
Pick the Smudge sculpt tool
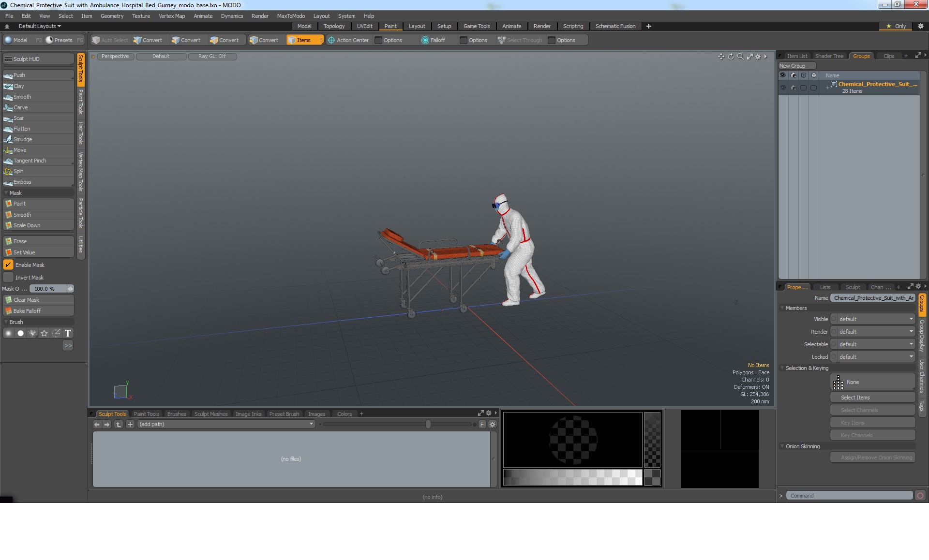tap(22, 139)
